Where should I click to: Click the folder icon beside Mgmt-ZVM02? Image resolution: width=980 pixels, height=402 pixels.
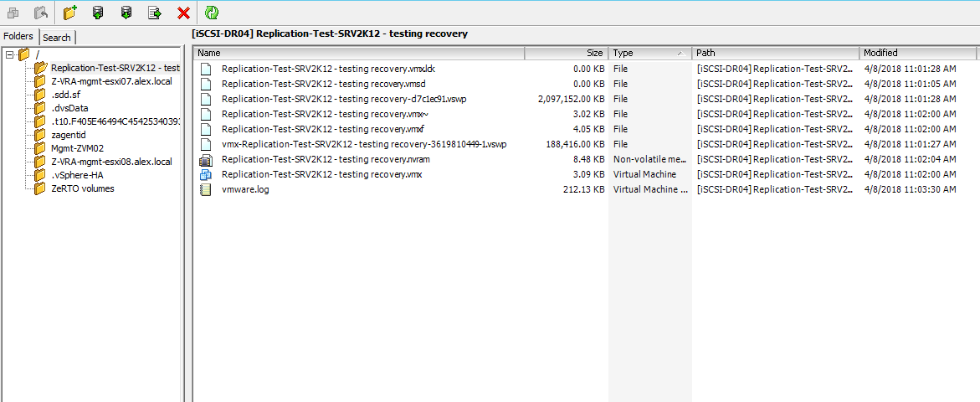pyautogui.click(x=40, y=148)
